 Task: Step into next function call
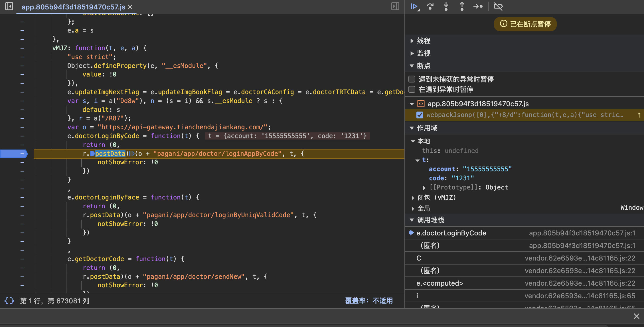tap(446, 6)
